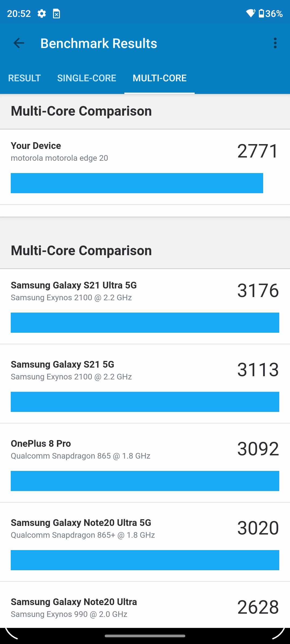Tap the SIM card status icon
The image size is (290, 644).
pyautogui.click(x=56, y=14)
